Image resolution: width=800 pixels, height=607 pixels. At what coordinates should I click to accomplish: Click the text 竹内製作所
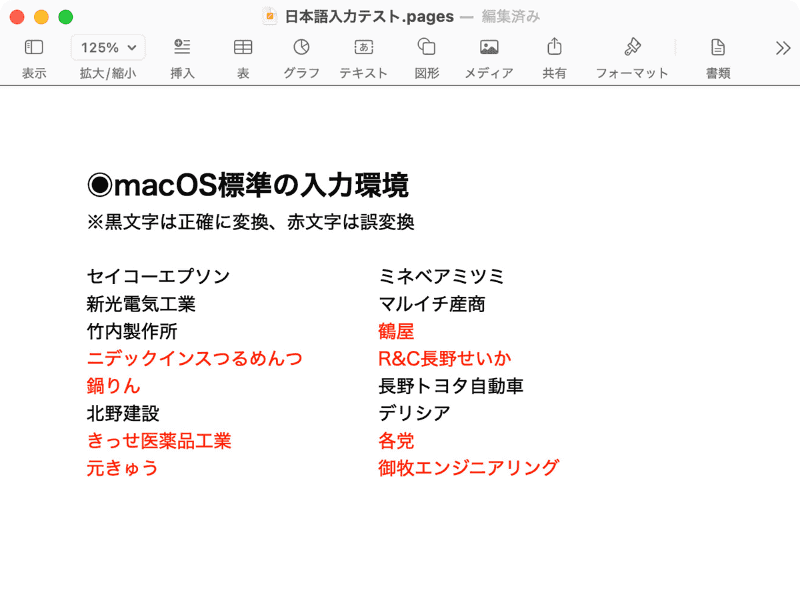[132, 332]
